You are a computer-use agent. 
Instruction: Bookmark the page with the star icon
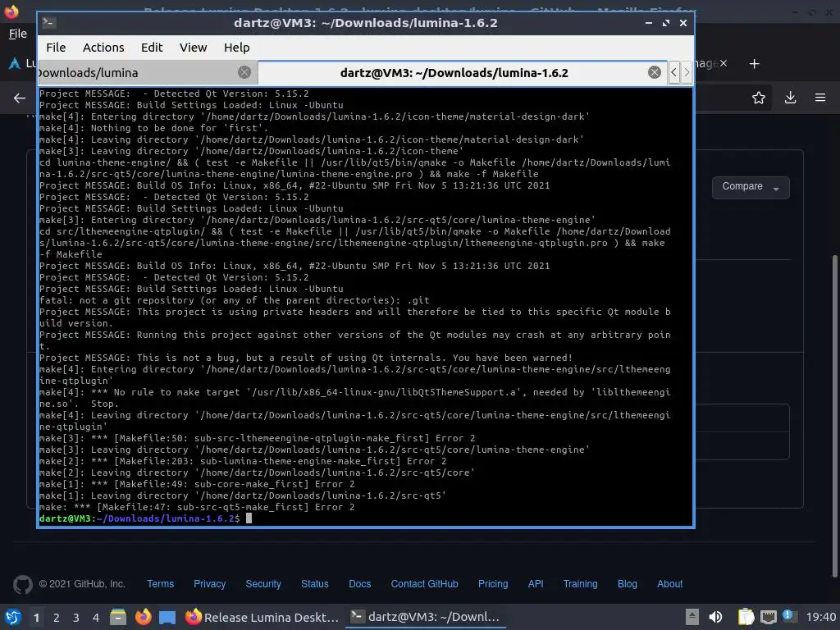point(758,98)
